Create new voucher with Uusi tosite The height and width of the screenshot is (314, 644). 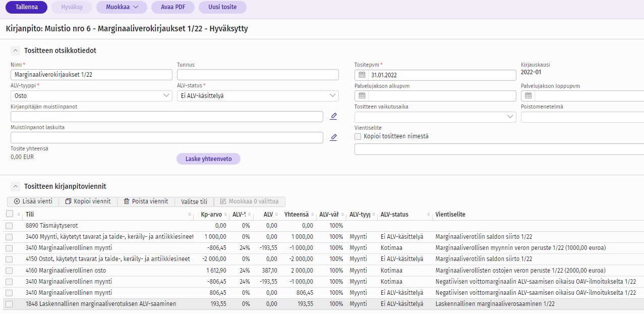[x=222, y=7]
